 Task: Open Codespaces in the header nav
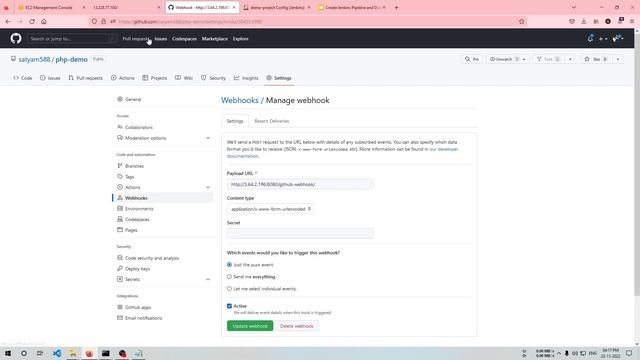pos(184,39)
